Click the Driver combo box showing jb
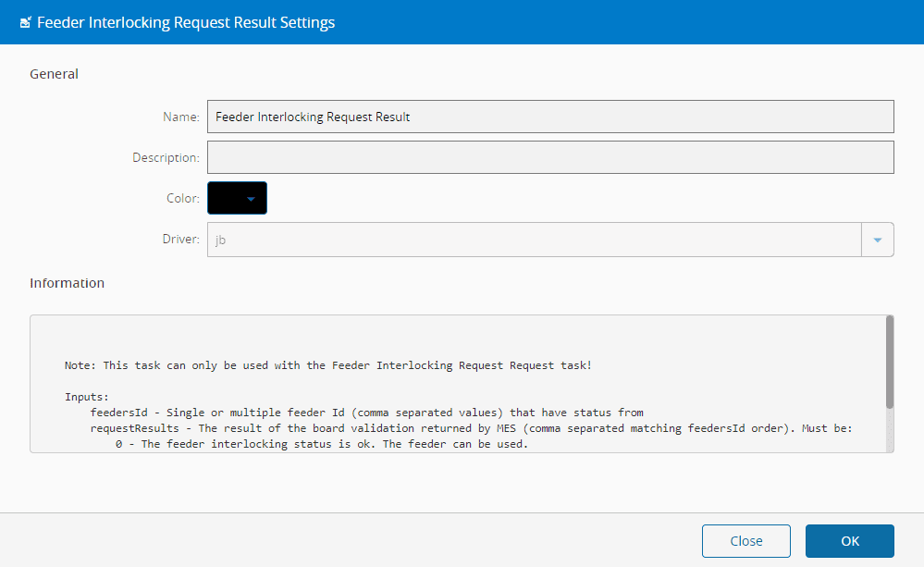Viewport: 924px width, 567px height. [x=535, y=240]
